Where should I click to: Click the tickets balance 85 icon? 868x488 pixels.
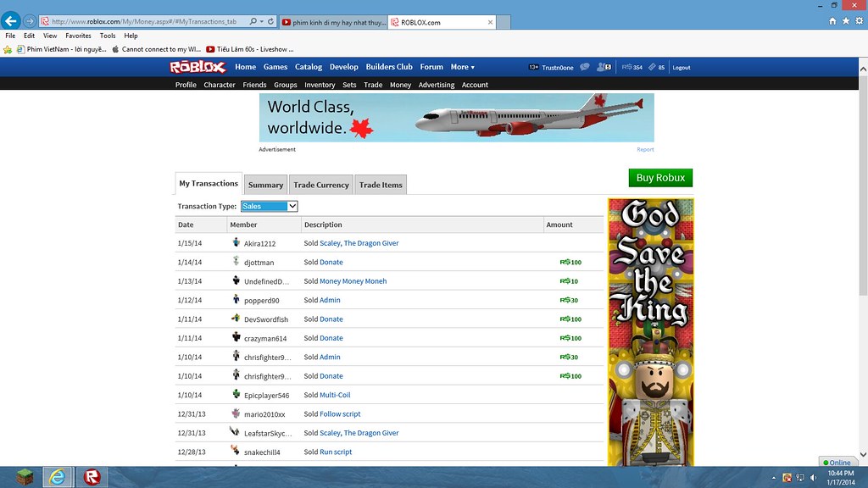tap(656, 67)
